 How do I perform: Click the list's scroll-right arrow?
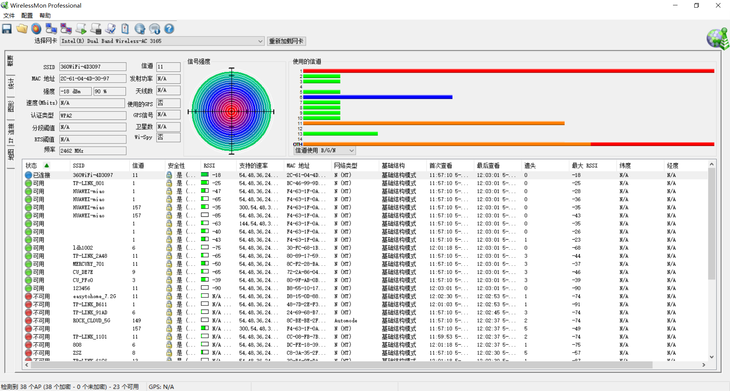click(x=703, y=365)
